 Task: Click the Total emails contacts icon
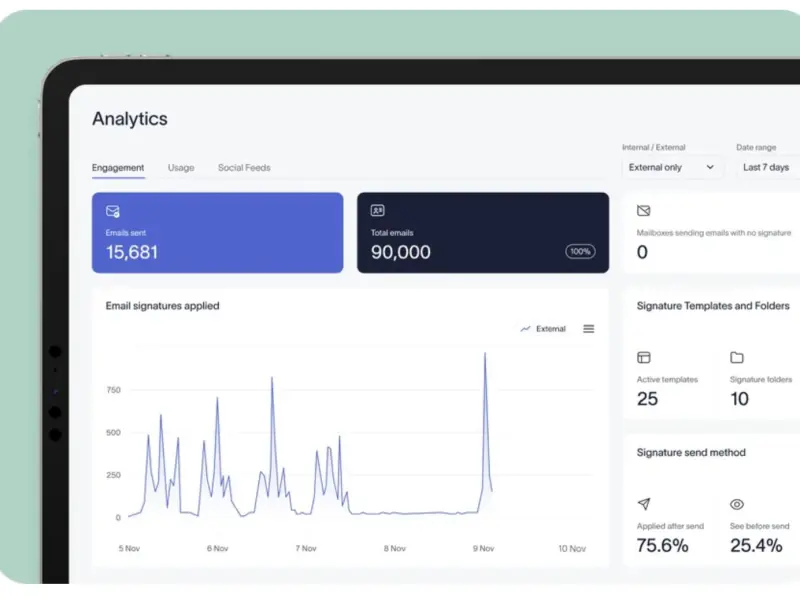378,211
